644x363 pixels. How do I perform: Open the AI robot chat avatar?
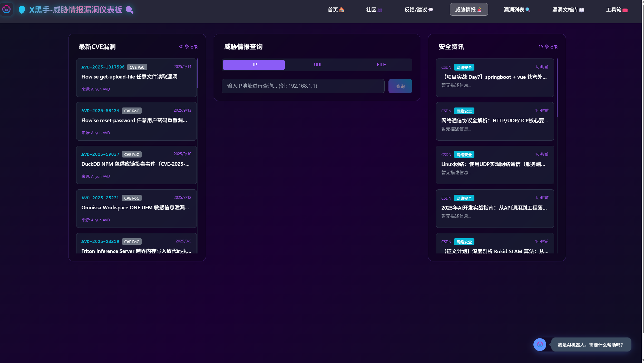(540, 345)
